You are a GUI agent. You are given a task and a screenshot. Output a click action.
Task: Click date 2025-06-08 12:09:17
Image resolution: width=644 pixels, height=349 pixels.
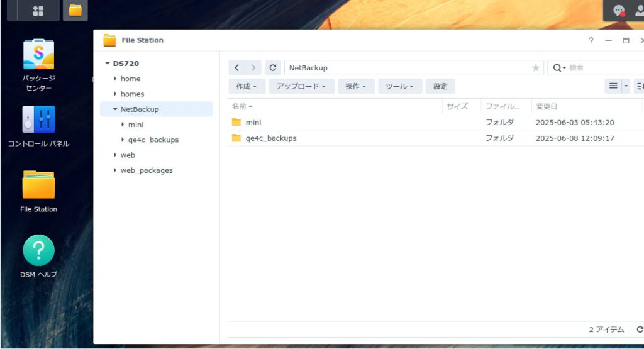click(x=575, y=138)
